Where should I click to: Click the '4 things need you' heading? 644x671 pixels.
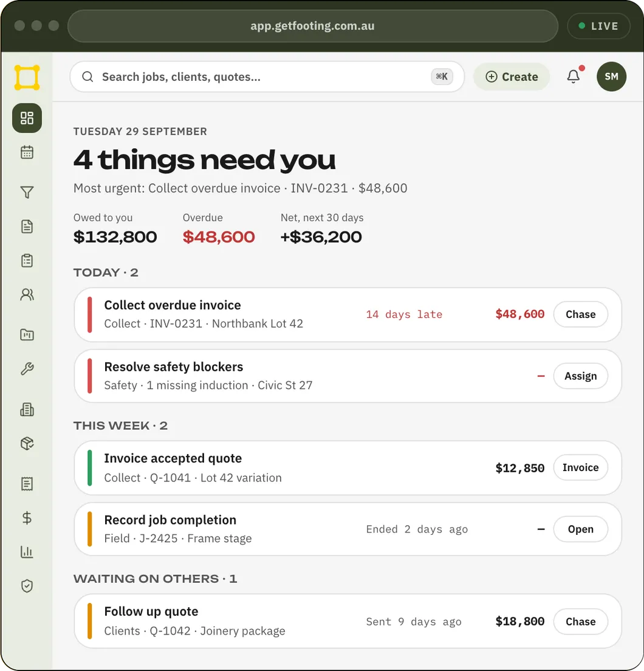[204, 160]
